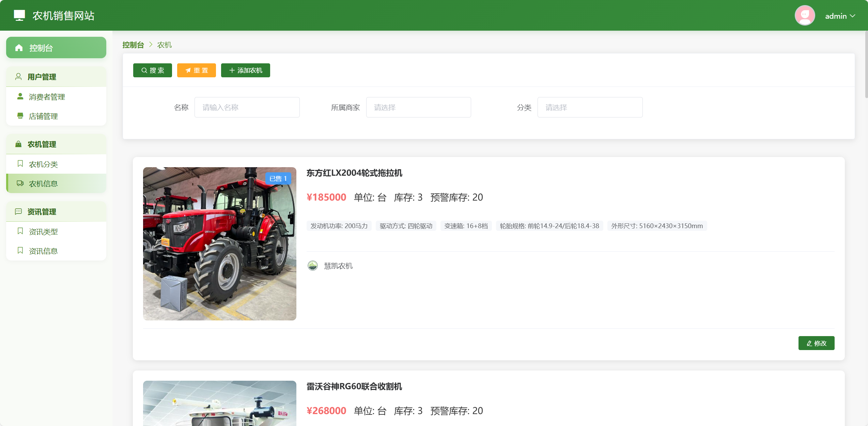Open the 资讯类型 page
The width and height of the screenshot is (868, 426).
[x=56, y=232]
